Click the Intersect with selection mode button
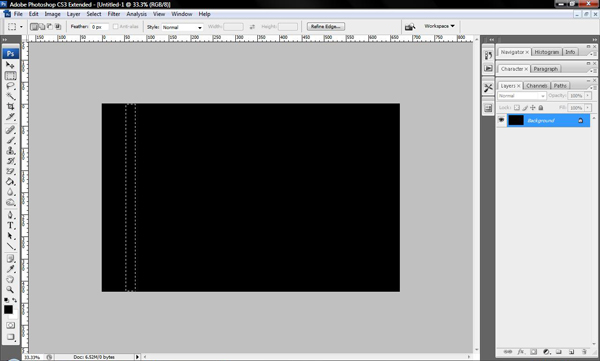The height and width of the screenshot is (361, 600). (x=58, y=27)
